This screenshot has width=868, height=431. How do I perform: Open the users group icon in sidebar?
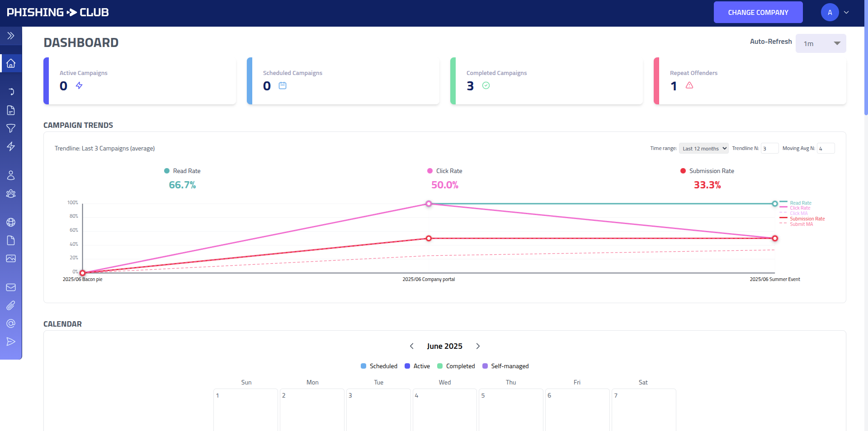pos(11,193)
